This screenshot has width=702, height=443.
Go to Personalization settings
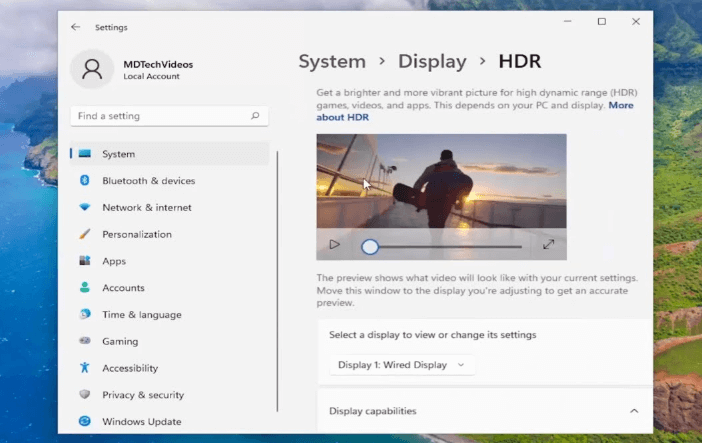coord(136,235)
